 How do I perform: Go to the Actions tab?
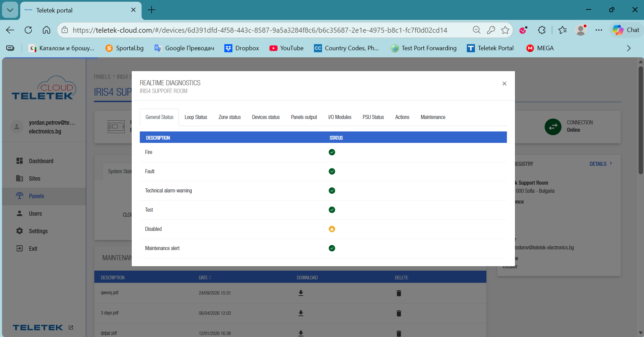402,117
